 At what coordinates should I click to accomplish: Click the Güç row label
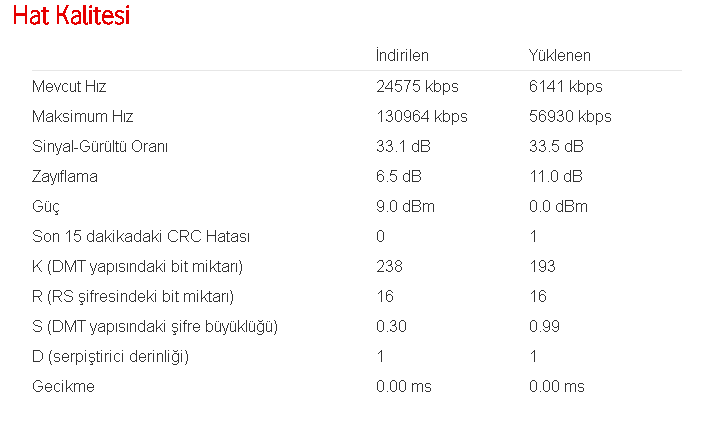[46, 206]
